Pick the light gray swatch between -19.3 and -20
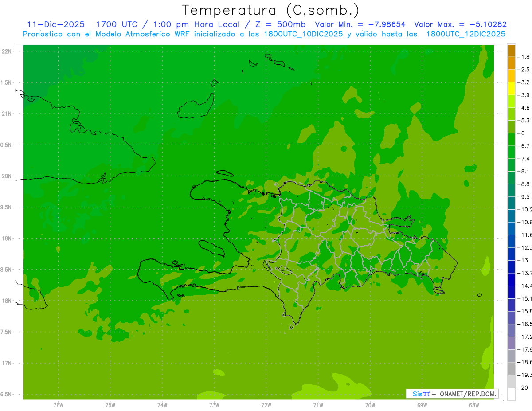The height and width of the screenshot is (411, 532). pos(511,381)
